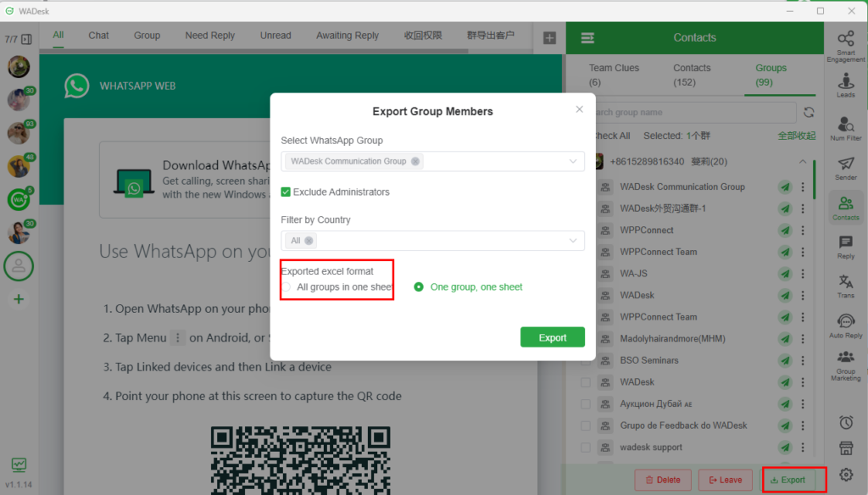Expand the Filter by Country dropdown
The width and height of the screenshot is (868, 495).
[573, 241]
